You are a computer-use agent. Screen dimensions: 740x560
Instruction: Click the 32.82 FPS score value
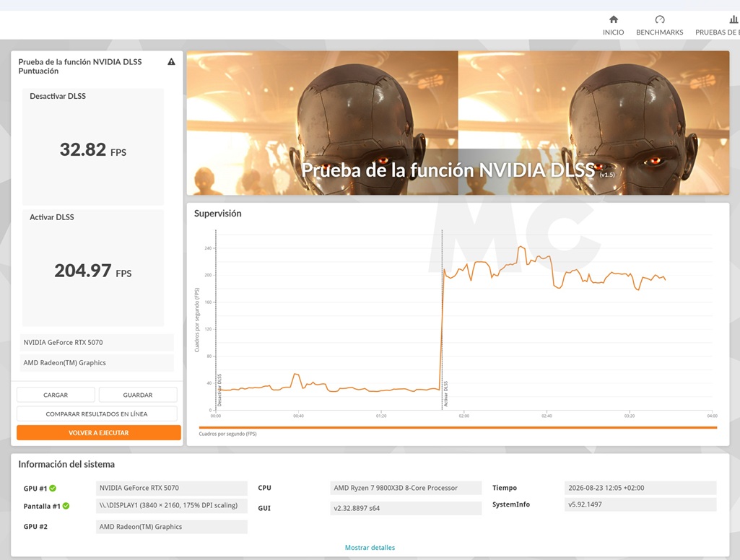(x=93, y=149)
